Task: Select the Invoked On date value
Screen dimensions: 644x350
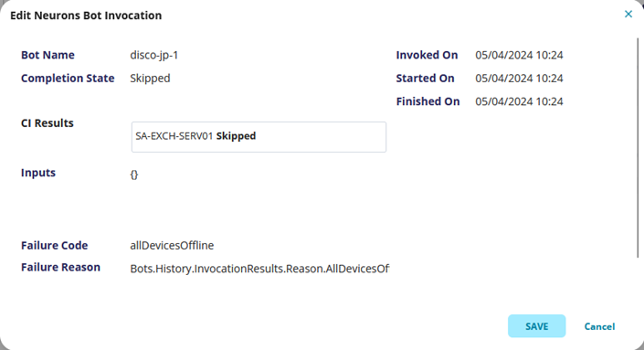Action: [x=519, y=55]
